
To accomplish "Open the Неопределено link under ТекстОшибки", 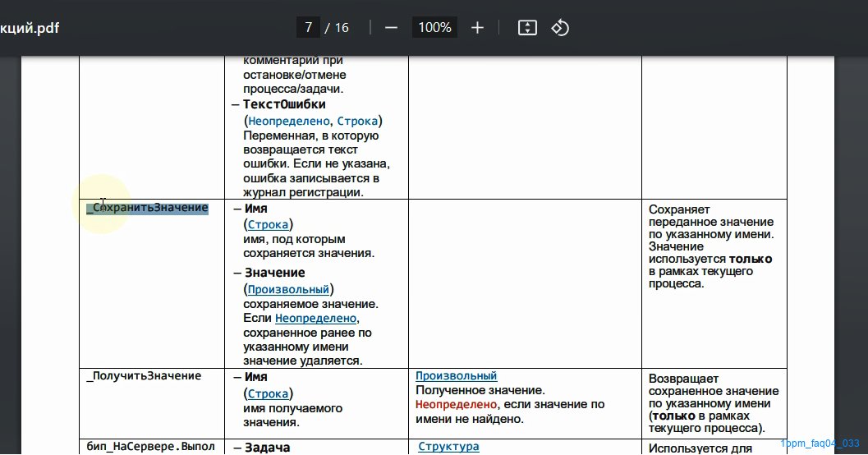I will 288,121.
